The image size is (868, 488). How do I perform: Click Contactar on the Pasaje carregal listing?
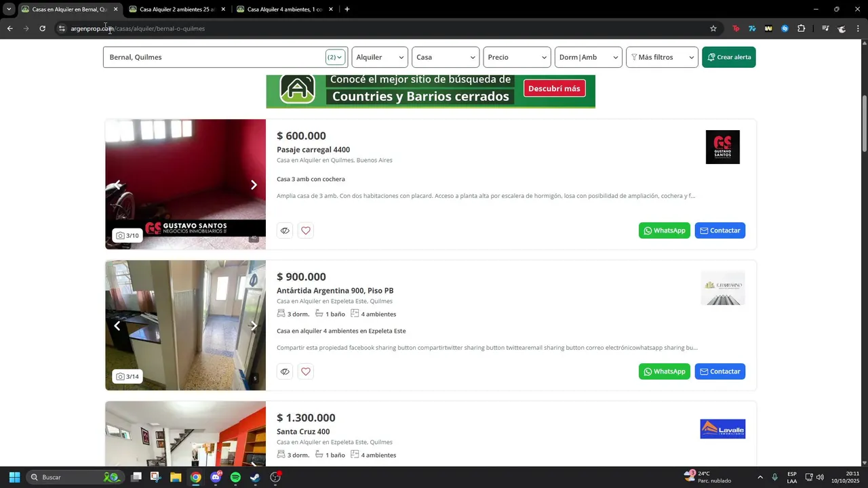pyautogui.click(x=720, y=230)
